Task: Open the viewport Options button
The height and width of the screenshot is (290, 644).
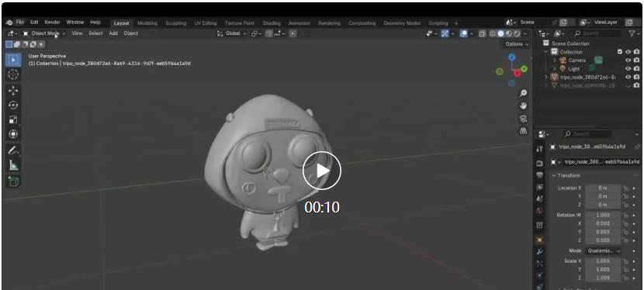Action: tap(517, 44)
